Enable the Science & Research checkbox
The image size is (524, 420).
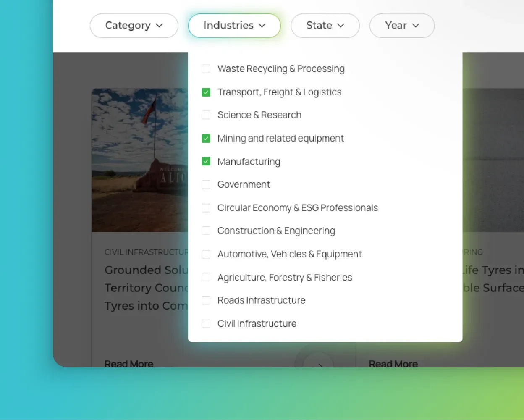coord(206,115)
